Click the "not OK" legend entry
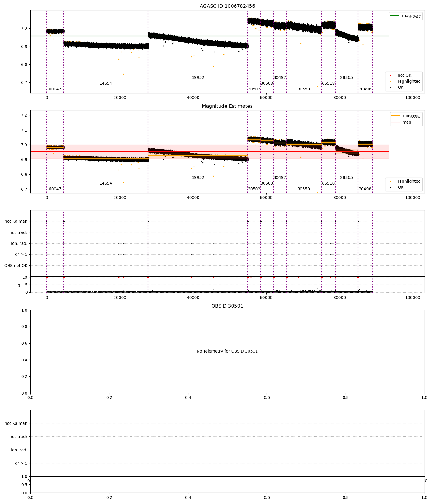 pyautogui.click(x=404, y=75)
